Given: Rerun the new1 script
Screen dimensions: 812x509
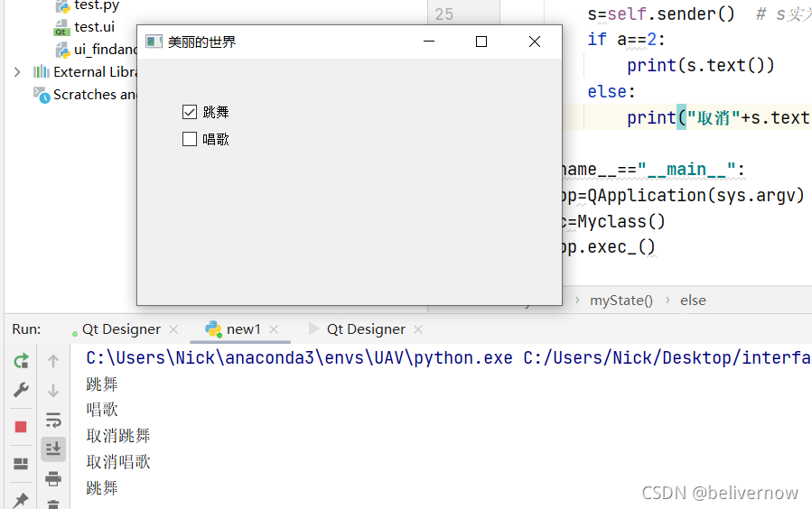Looking at the screenshot, I should click(x=21, y=361).
